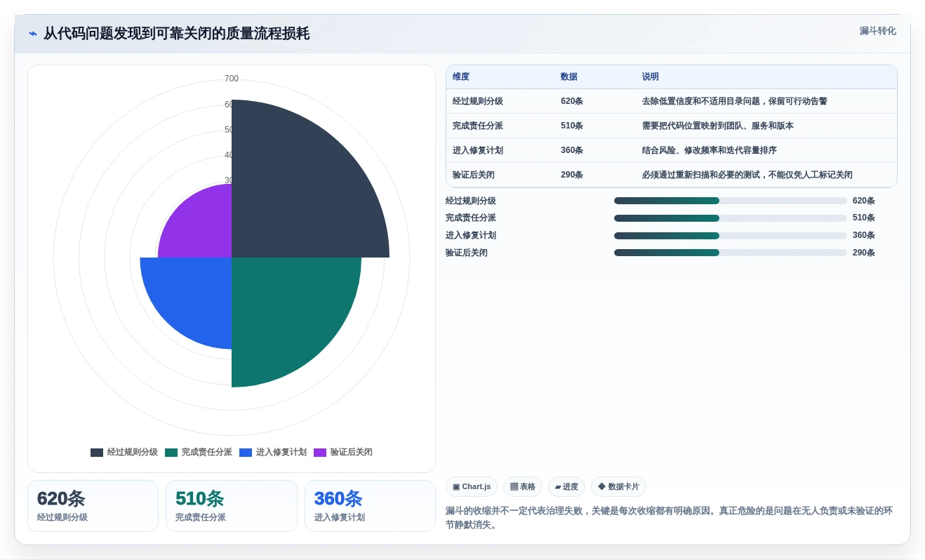This screenshot has width=925, height=560.
Task: Click the 510条 value in the table
Action: point(572,126)
